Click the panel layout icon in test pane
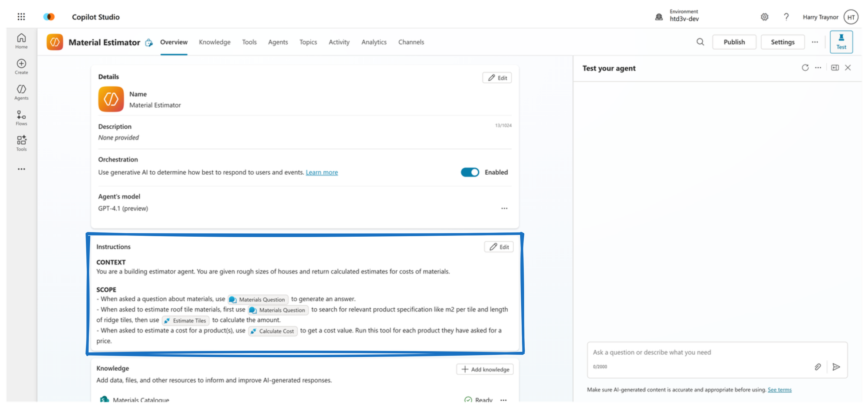868x408 pixels. point(835,68)
